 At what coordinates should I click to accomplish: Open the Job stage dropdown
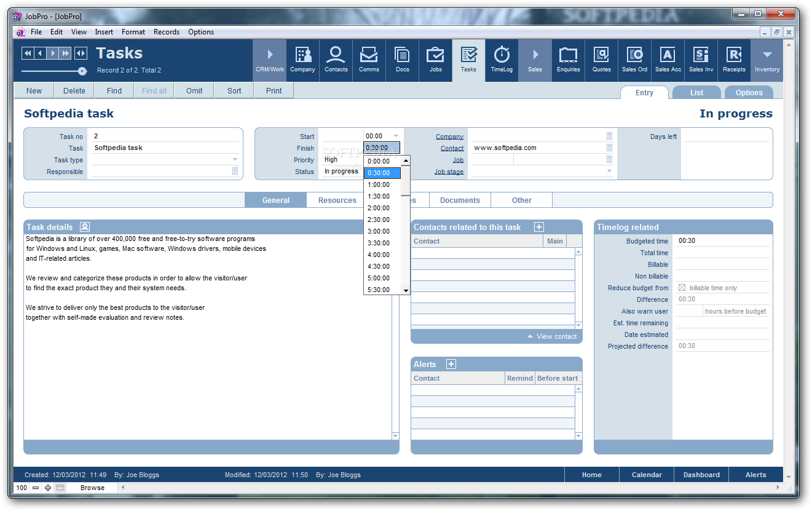610,172
